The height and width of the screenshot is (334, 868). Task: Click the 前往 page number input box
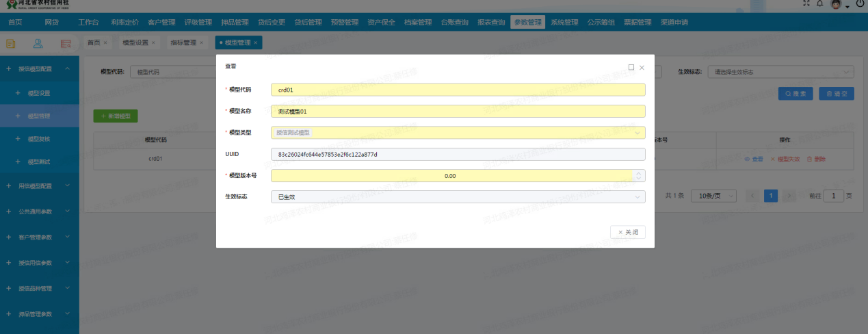point(834,196)
